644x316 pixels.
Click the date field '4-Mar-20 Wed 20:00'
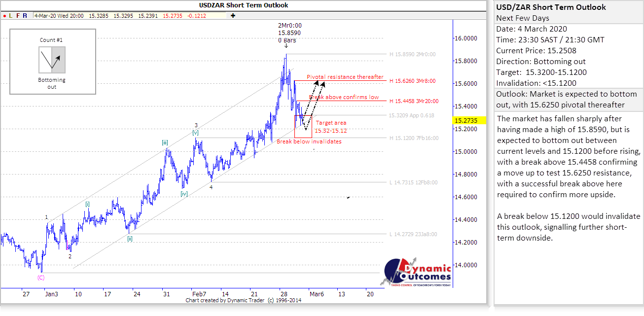click(59, 16)
